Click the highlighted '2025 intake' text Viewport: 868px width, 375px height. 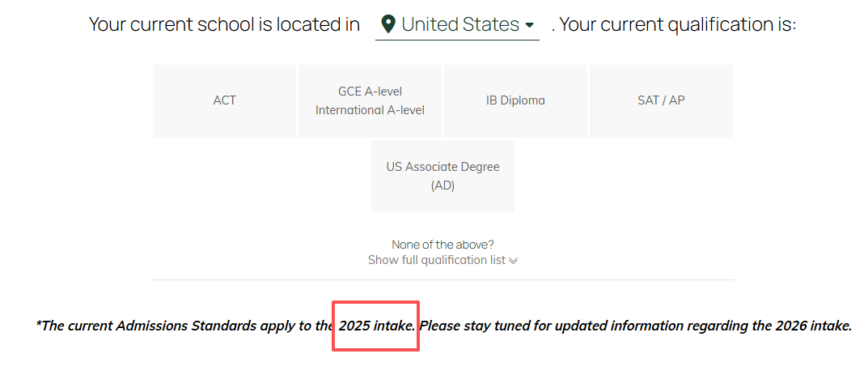(378, 326)
